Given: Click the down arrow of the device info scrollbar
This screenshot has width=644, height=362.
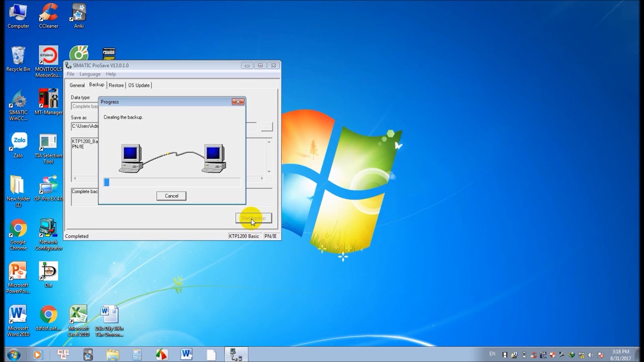Looking at the screenshot, I should (269, 171).
